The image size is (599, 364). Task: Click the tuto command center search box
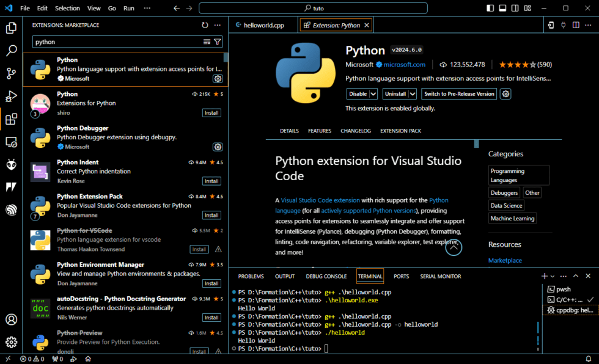click(x=313, y=8)
